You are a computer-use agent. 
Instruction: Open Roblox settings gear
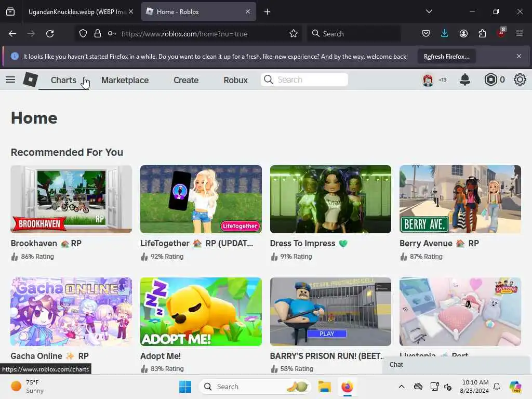point(520,79)
